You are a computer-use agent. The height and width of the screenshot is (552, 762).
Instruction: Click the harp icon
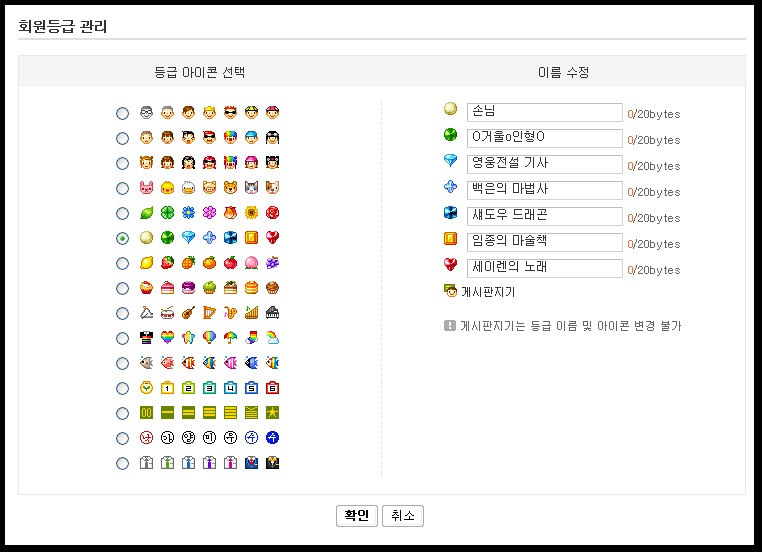click(209, 313)
